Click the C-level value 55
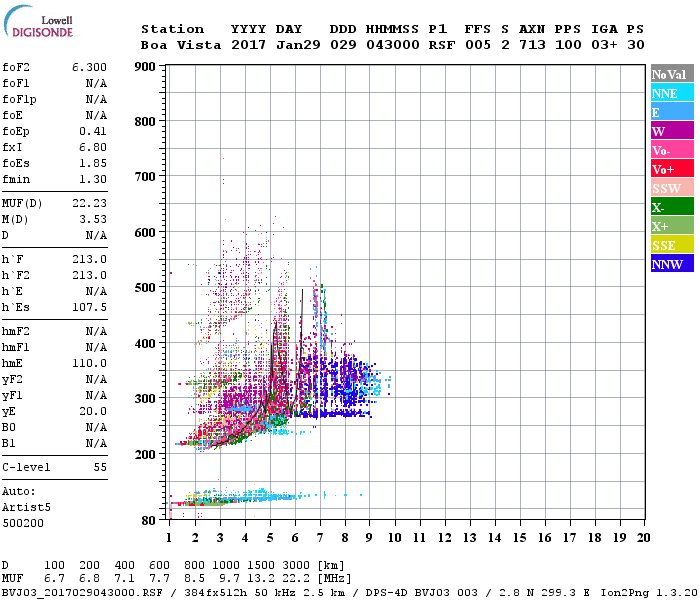This screenshot has width=700, height=600. coord(100,467)
